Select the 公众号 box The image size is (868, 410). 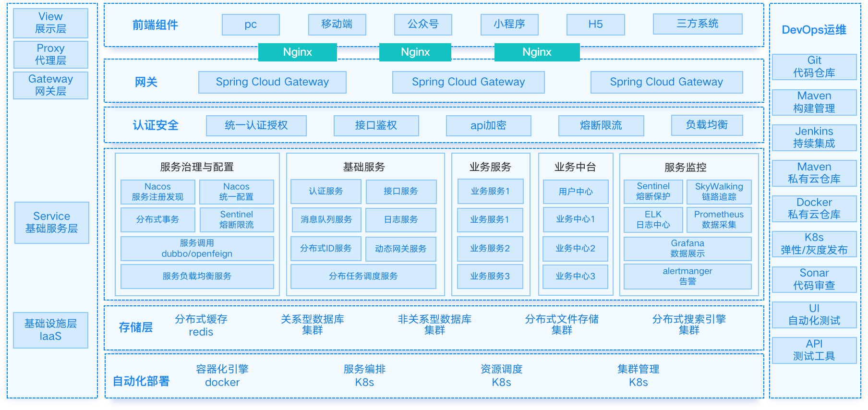click(x=423, y=24)
